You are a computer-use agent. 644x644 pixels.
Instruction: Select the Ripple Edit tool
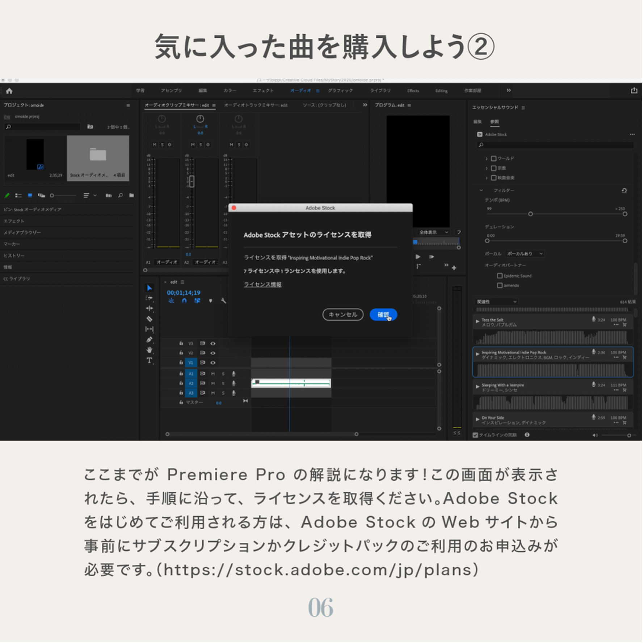pyautogui.click(x=150, y=309)
